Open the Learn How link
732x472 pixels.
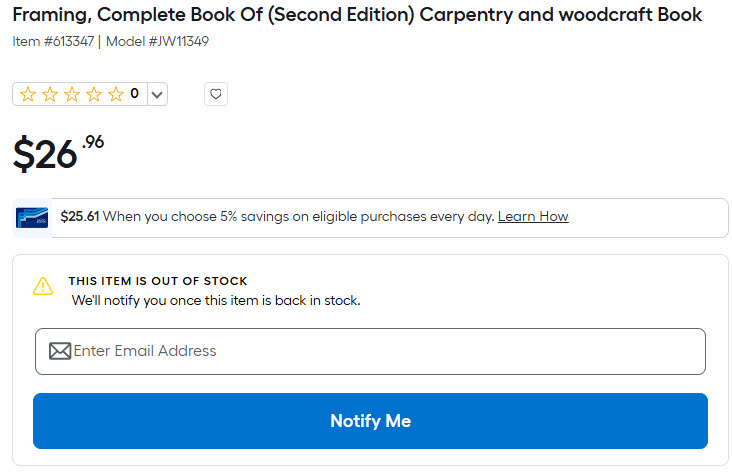click(x=533, y=216)
